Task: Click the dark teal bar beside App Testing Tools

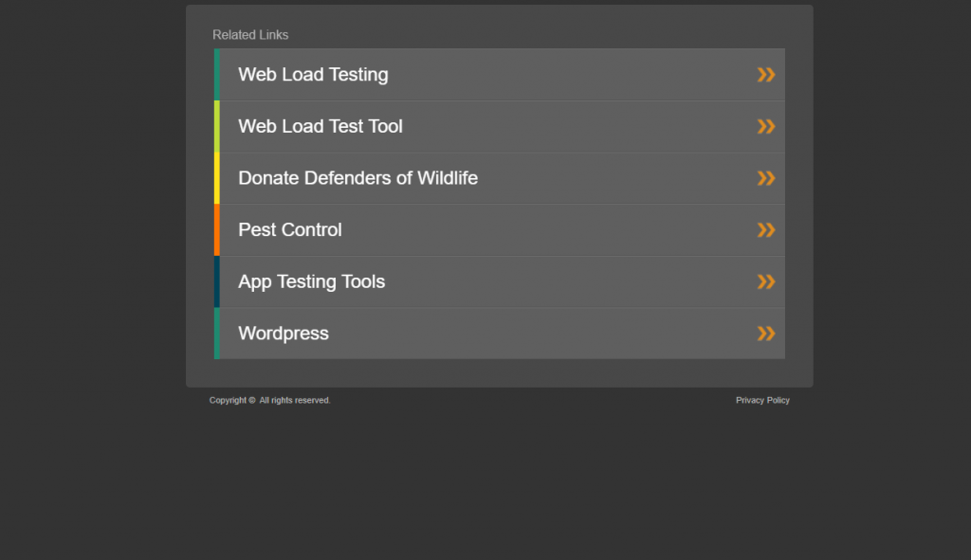Action: point(217,281)
